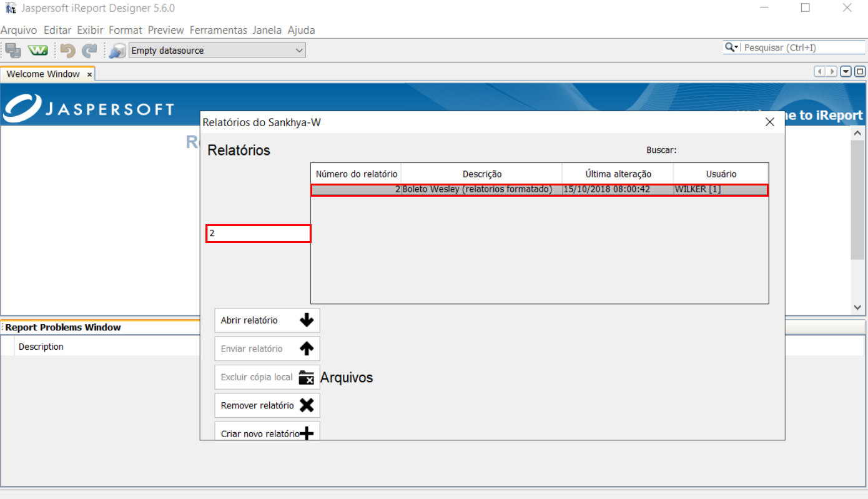
Task: Click the Remover relatório button
Action: [x=267, y=405]
